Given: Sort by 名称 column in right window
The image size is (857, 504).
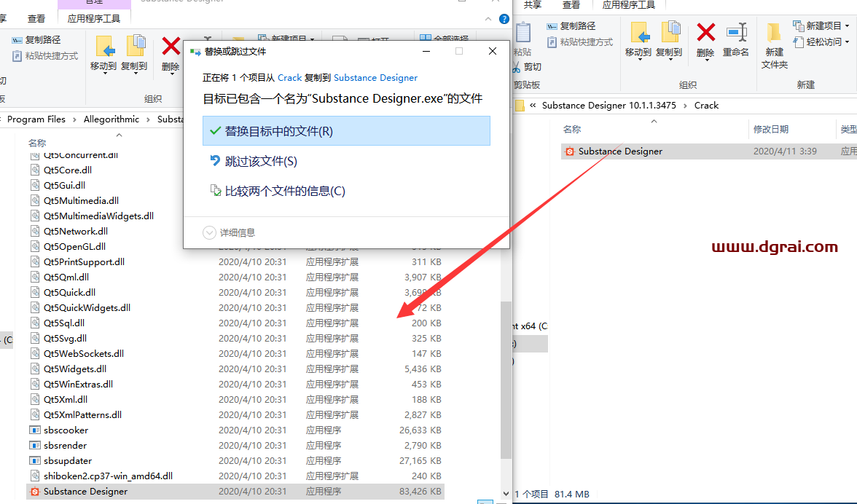Looking at the screenshot, I should point(571,130).
